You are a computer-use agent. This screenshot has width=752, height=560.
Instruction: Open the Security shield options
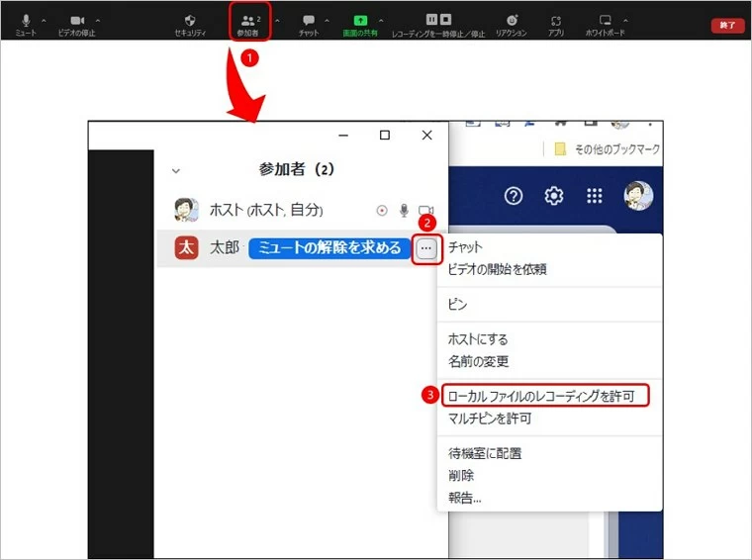[x=190, y=24]
